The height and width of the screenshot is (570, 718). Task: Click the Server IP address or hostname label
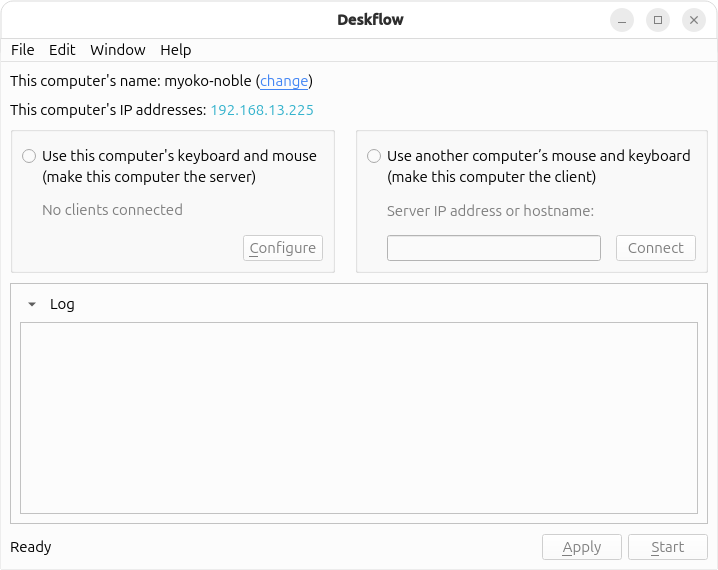(x=490, y=211)
